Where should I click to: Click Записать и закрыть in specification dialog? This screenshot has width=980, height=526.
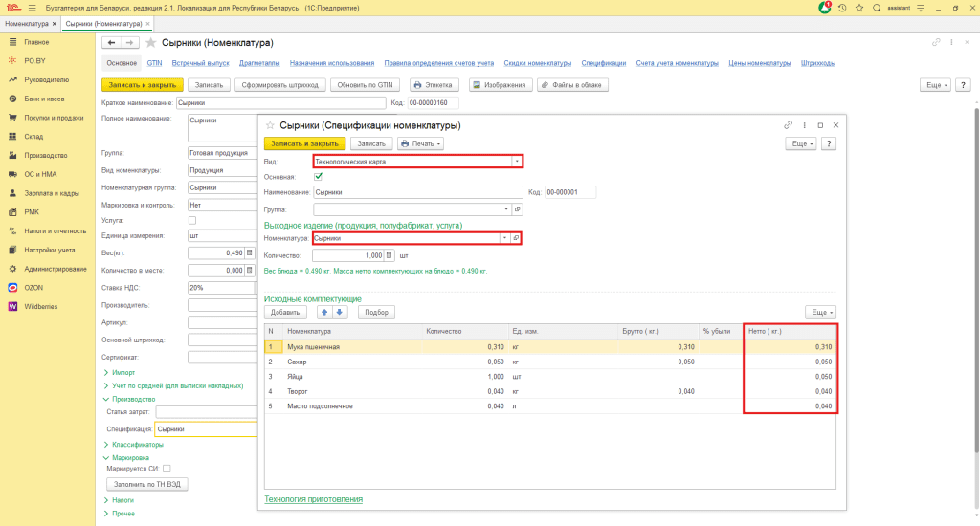point(304,143)
